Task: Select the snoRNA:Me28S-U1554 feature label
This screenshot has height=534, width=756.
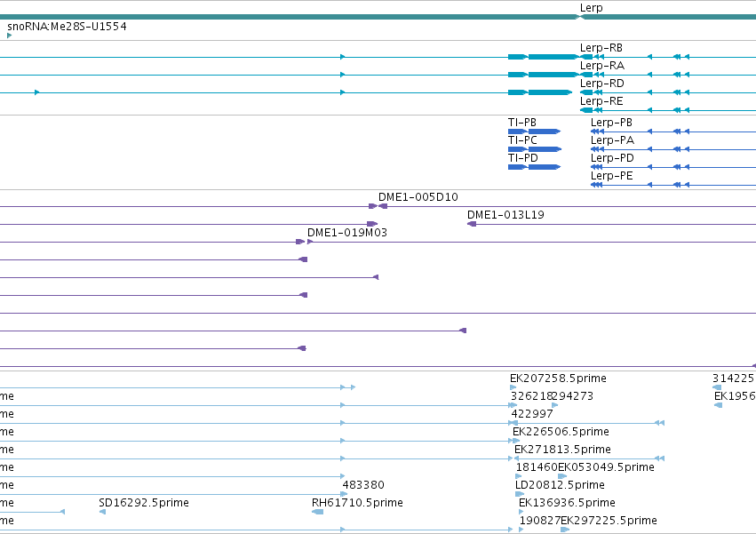Action: click(67, 26)
